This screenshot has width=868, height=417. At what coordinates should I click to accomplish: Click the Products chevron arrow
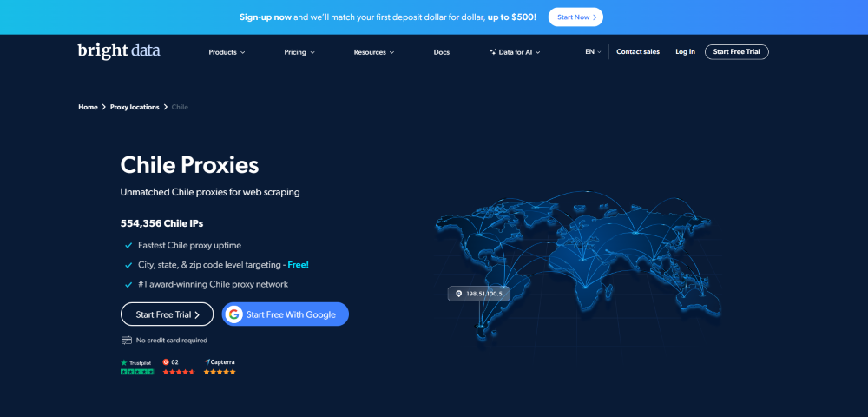[x=242, y=53]
